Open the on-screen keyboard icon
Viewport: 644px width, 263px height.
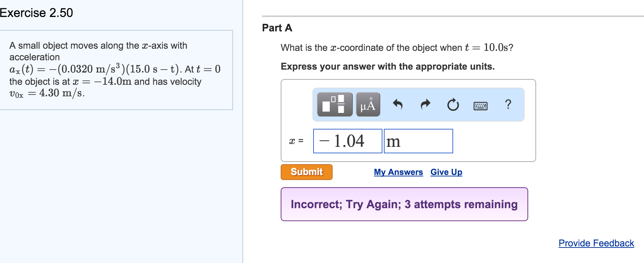481,105
